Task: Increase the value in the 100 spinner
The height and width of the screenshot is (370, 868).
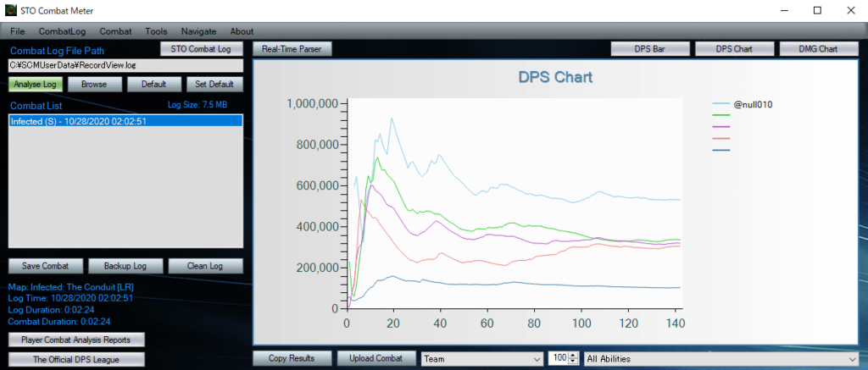Action: 574,356
